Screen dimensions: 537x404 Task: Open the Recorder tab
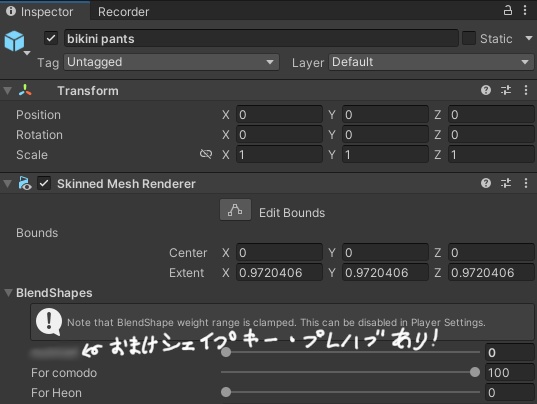pyautogui.click(x=123, y=12)
